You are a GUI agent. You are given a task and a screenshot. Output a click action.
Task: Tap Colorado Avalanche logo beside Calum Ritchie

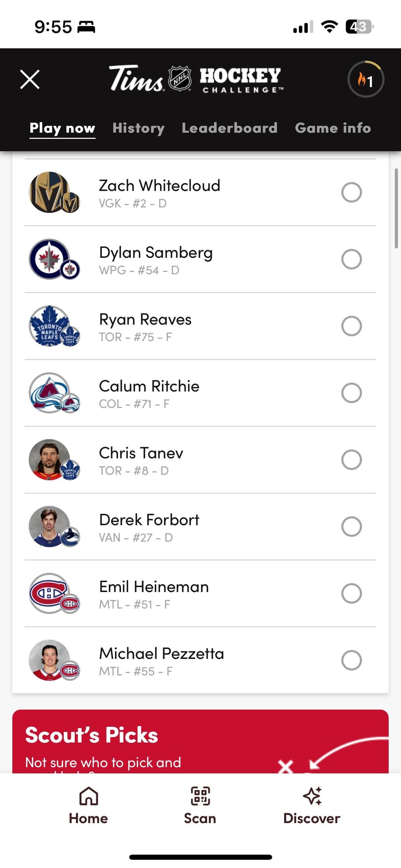pos(50,393)
